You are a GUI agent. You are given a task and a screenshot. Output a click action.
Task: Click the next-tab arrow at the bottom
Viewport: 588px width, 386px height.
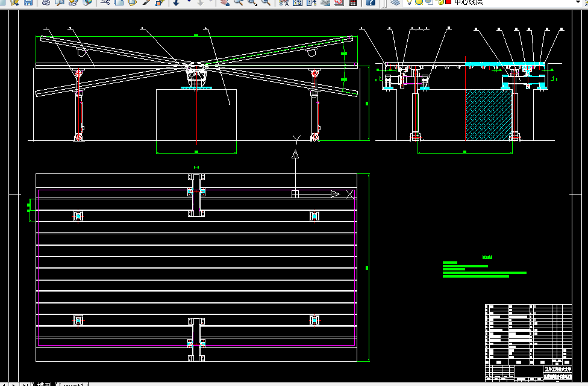(14, 384)
